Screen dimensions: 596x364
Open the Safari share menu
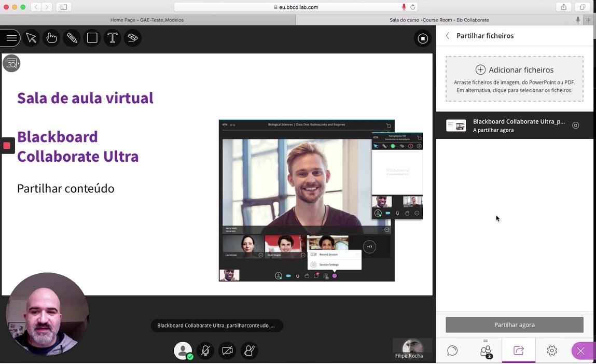pyautogui.click(x=564, y=7)
